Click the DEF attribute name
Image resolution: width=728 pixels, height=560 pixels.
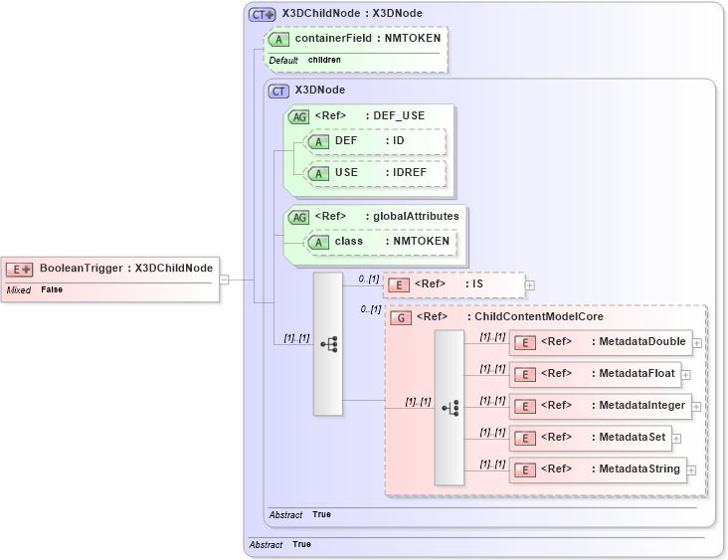click(x=346, y=140)
